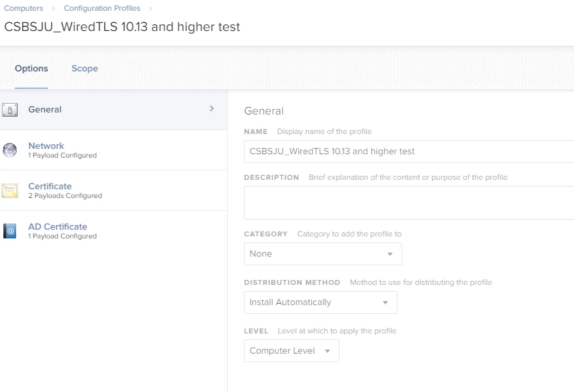This screenshot has height=392, width=574.
Task: Select the Options tab
Action: (32, 69)
